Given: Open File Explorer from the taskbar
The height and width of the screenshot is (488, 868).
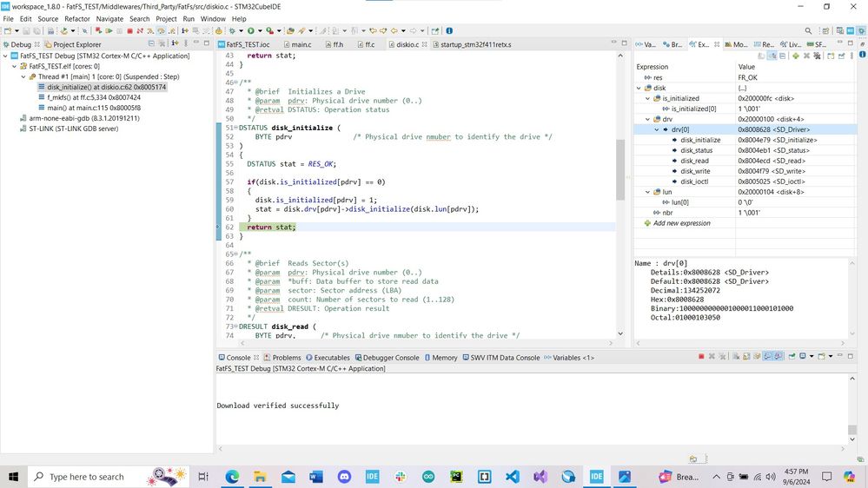Looking at the screenshot, I should [x=260, y=477].
